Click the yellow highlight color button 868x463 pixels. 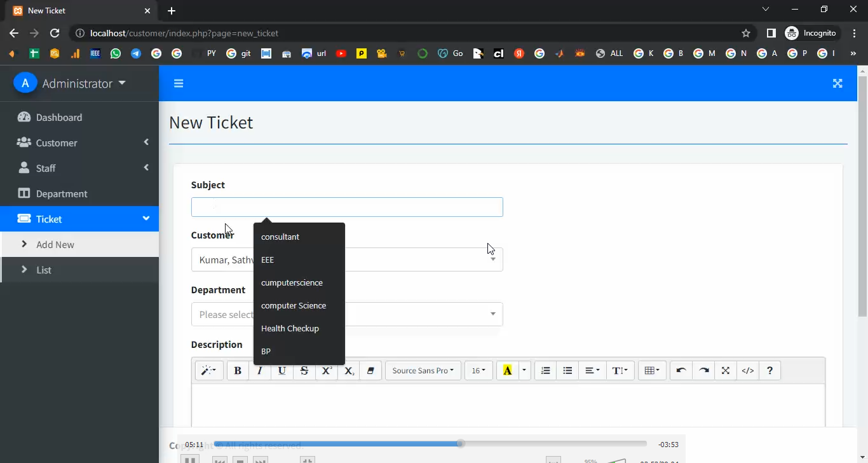[507, 371]
